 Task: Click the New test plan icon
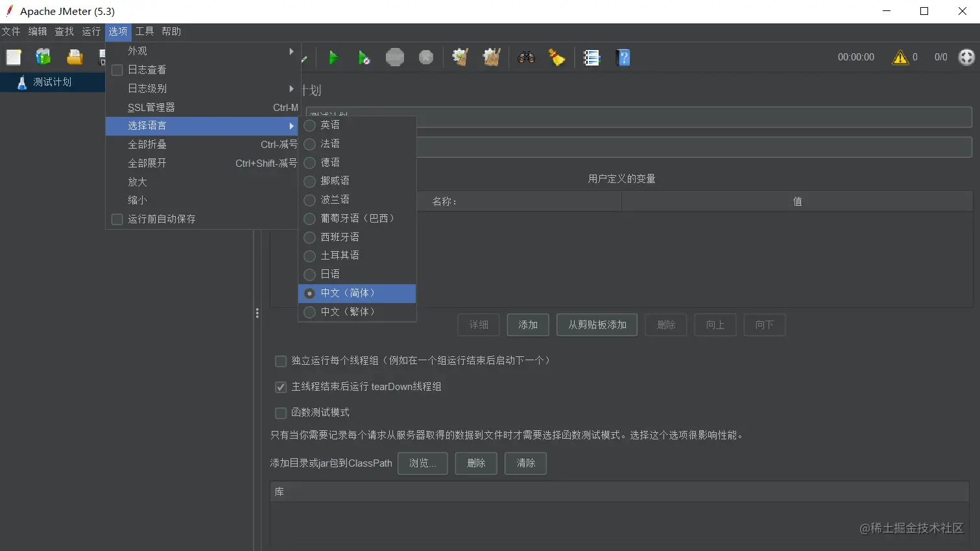14,58
